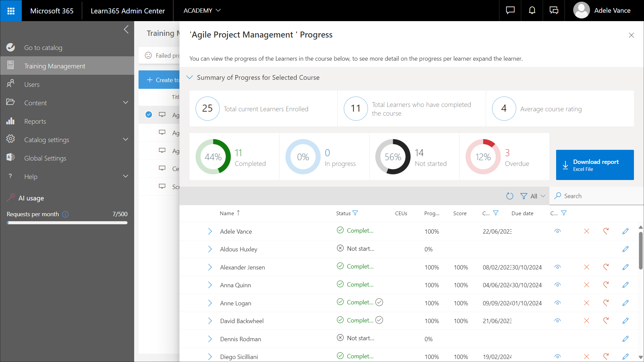Download the Excel progress report
Screen dimensions: 644x362
click(595, 165)
